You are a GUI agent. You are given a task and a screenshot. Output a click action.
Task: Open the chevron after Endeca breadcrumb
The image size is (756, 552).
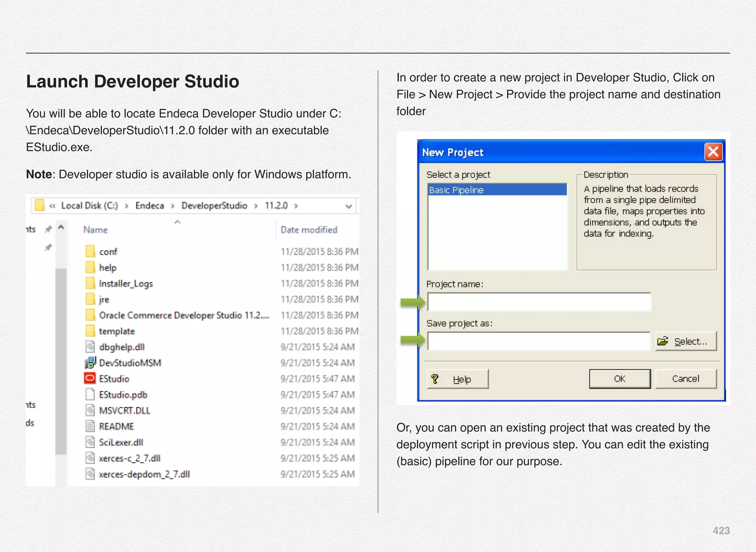(172, 206)
